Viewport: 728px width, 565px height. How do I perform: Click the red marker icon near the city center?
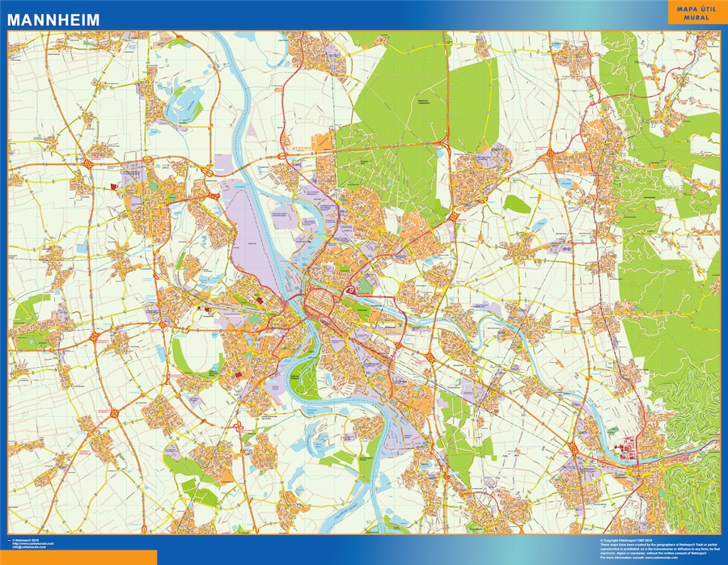[353, 290]
